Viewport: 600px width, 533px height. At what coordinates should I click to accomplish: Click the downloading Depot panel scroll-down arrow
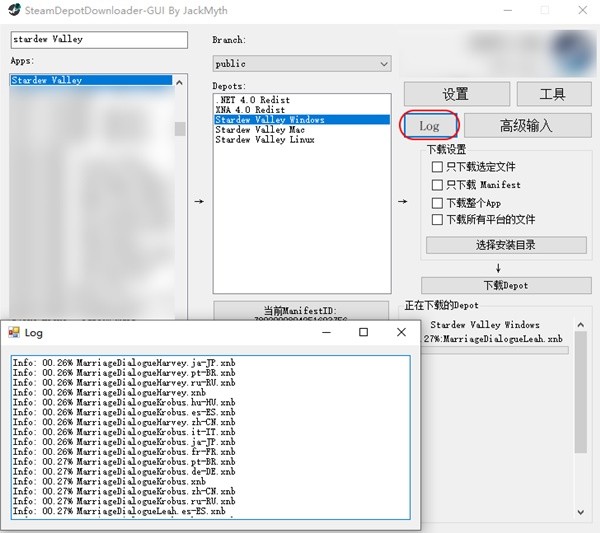tap(580, 512)
